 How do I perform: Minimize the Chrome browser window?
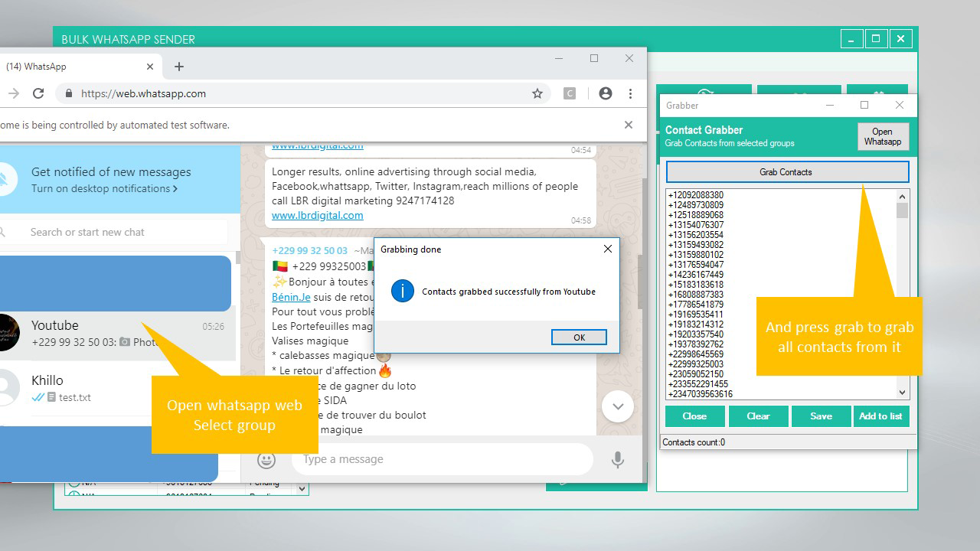(559, 58)
